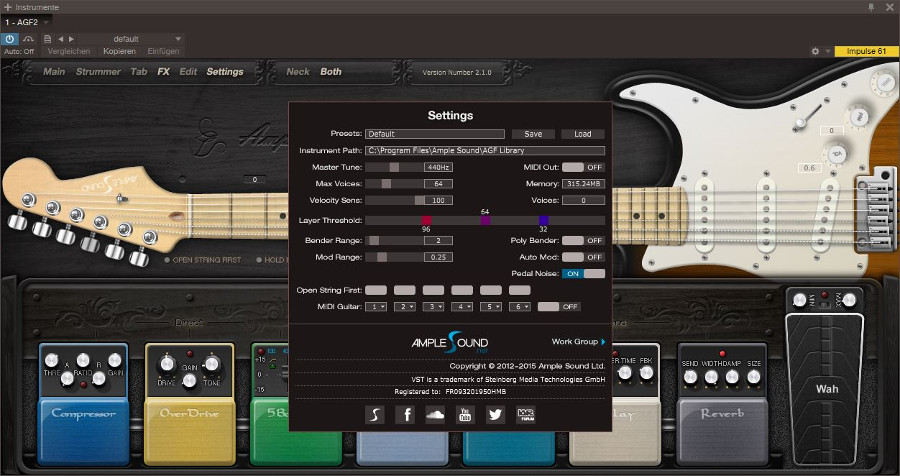Click the Presets name field 'Default'
The height and width of the screenshot is (476, 900).
(x=435, y=134)
